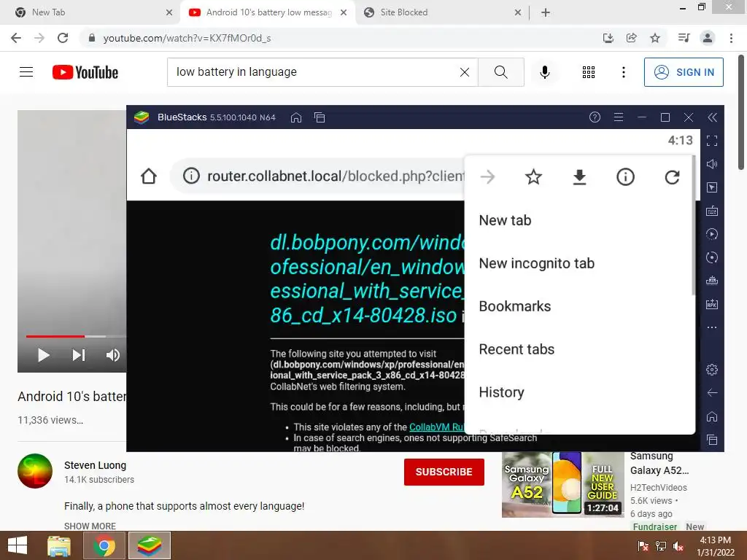This screenshot has height=560, width=747.
Task: Collapse the BlueStacks side toolbar
Action: [x=712, y=117]
